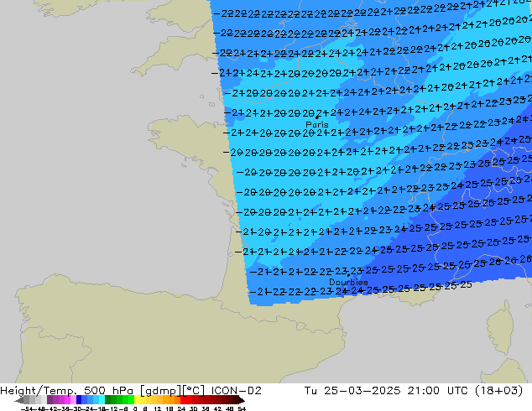This screenshot has width=532, height=411.
Task: Click the 'ICON-D2' model name text
Action: [236, 391]
